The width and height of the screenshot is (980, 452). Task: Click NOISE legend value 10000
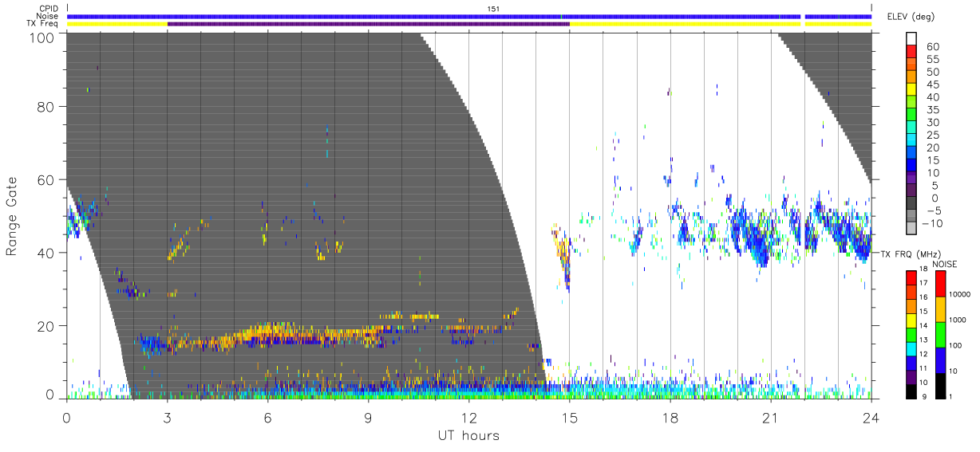(961, 294)
